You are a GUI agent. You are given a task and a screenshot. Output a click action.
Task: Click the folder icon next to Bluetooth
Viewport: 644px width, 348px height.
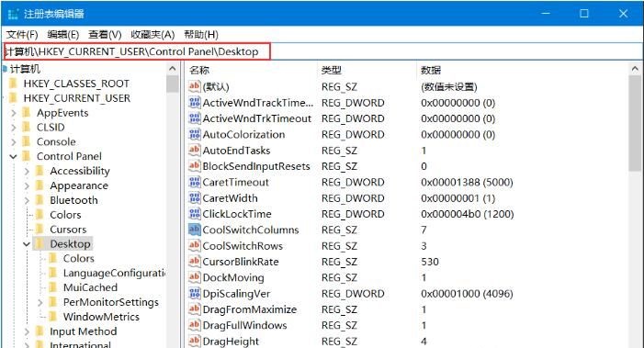point(40,200)
